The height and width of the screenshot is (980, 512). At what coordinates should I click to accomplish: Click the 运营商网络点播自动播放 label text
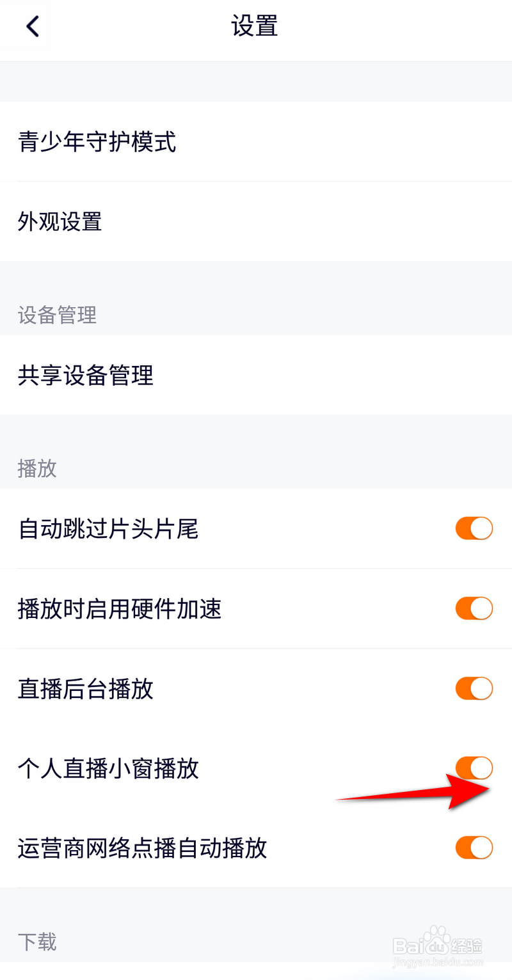click(142, 848)
